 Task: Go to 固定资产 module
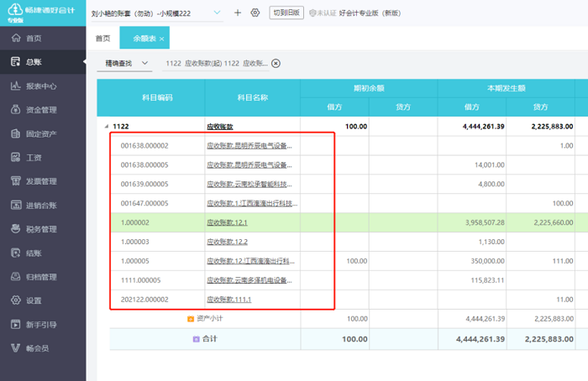[40, 133]
